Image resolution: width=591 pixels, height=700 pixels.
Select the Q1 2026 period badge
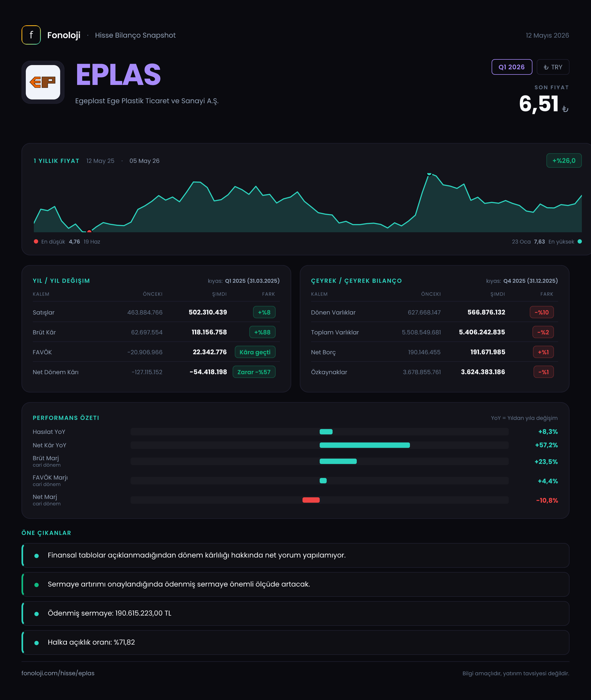[x=511, y=67]
